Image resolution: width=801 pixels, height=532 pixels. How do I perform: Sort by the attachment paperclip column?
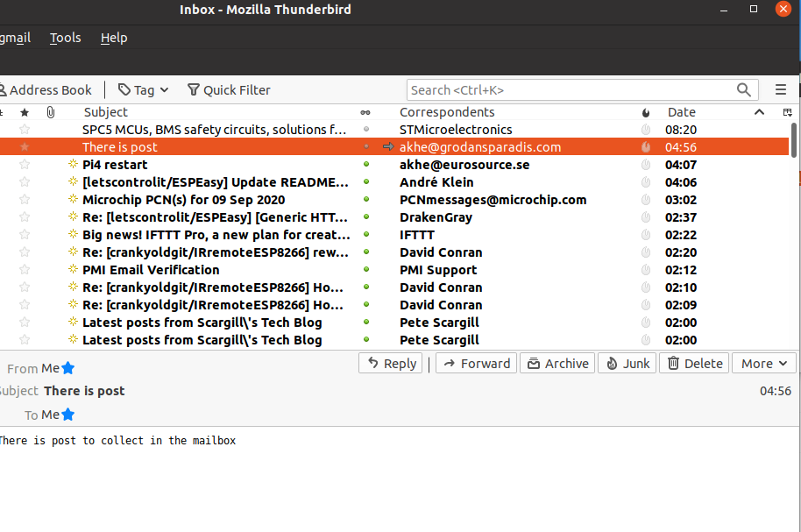click(x=51, y=112)
